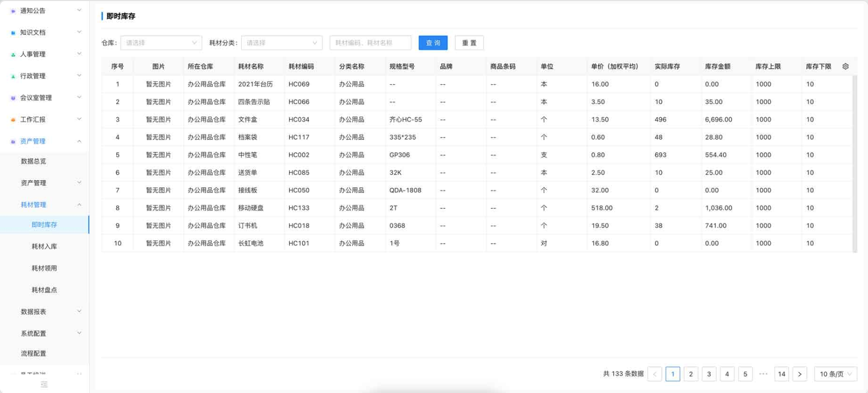Collapse sidebar using bottom fold icon

point(44,385)
